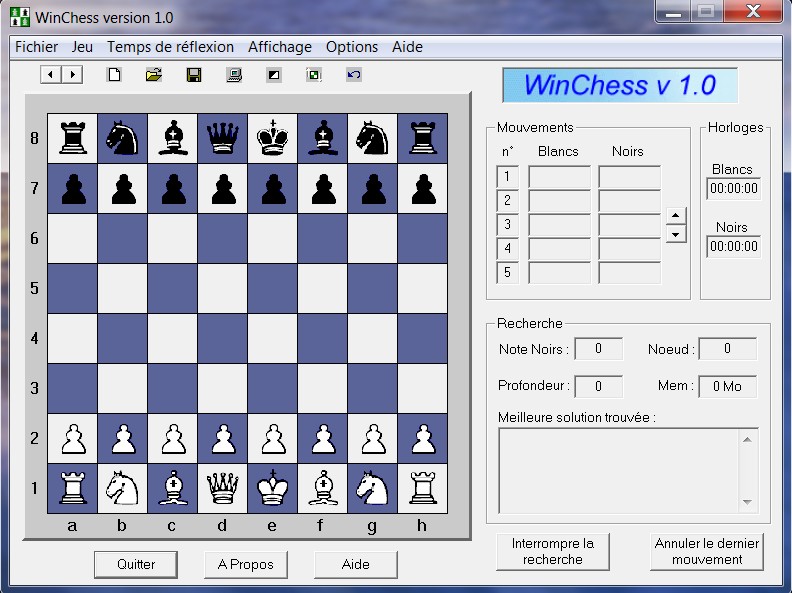This screenshot has height=593, width=792.
Task: Click the blue undo arrow toolbar icon
Action: tap(354, 75)
